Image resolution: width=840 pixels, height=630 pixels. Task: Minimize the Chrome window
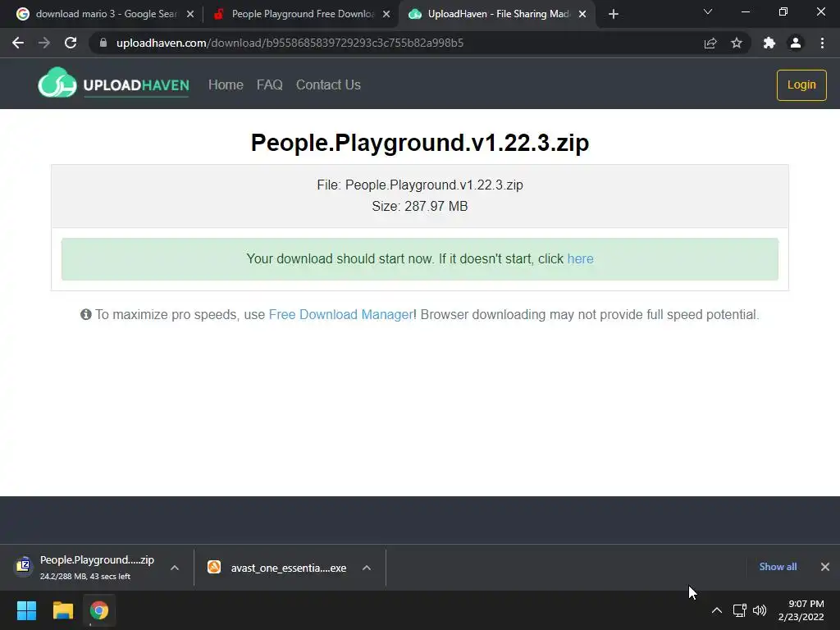click(x=745, y=11)
